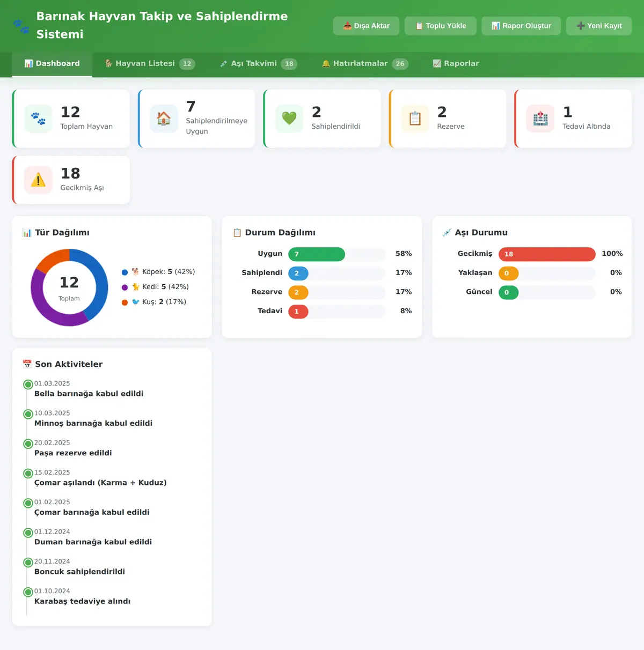Switch to the Hayvan Listesi tab
644x650 pixels.
150,64
